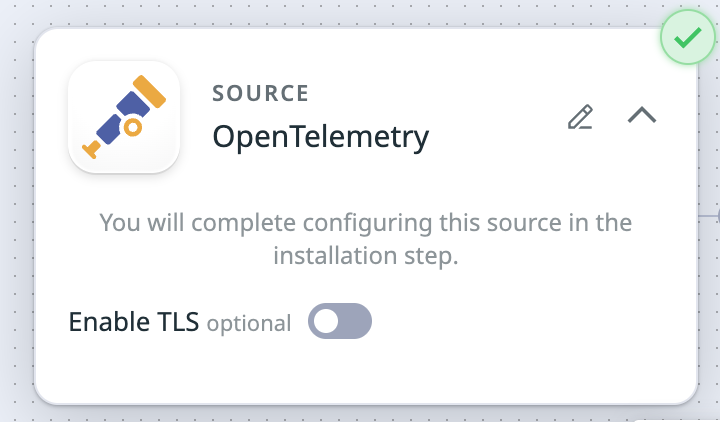Click the SOURCE heading label
This screenshot has height=422, width=720.
point(260,94)
